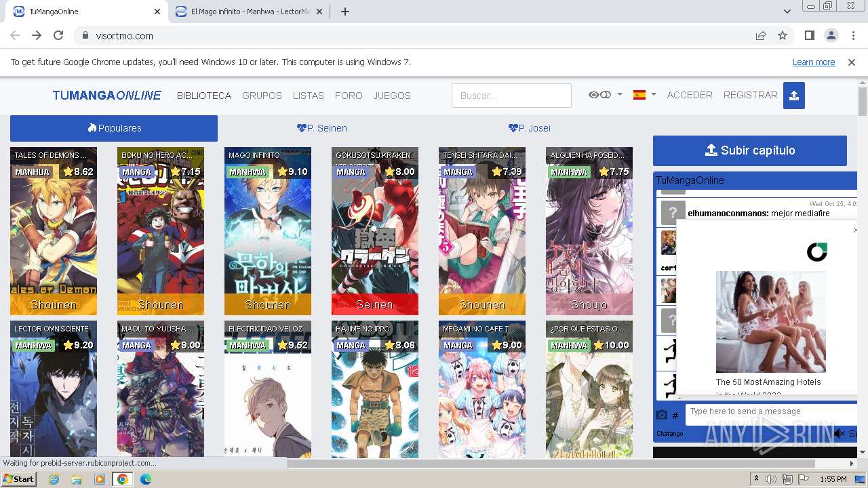Open Lector Omnisciente manhwa cover

(54, 390)
